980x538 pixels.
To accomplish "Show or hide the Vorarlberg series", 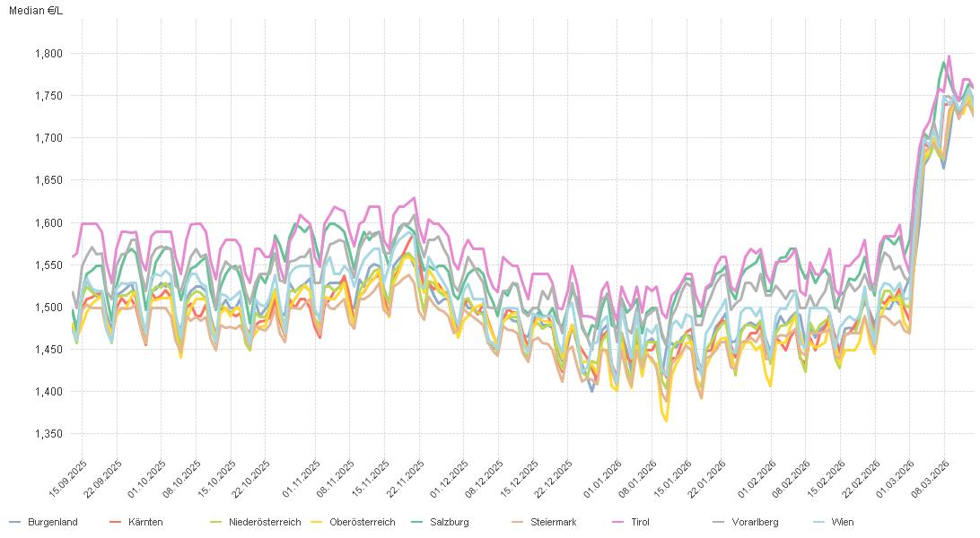I will point(753,522).
